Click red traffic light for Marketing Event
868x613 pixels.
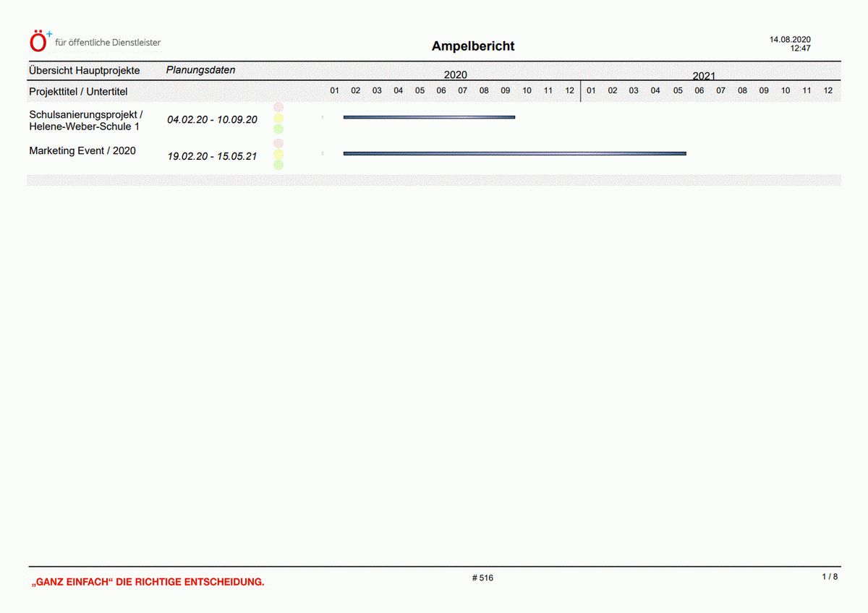click(x=278, y=144)
